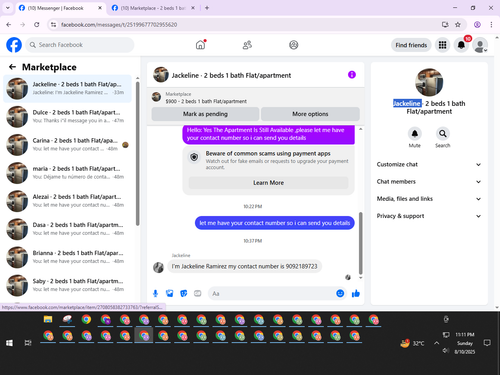Record a voice clip microphone icon
Screen dimensions: 500x375
point(155,293)
